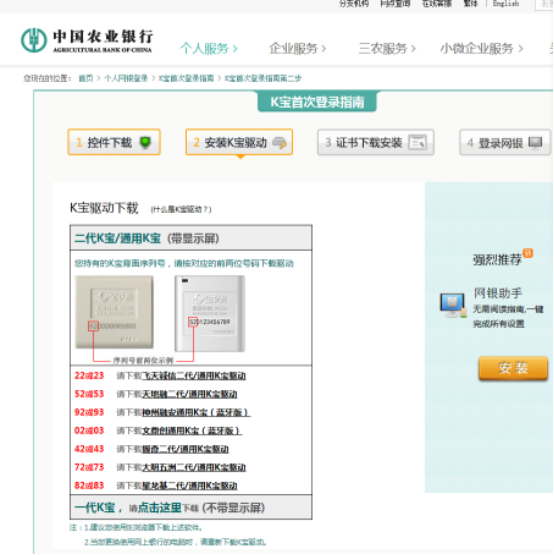Image resolution: width=554 pixels, height=555 pixels.
Task: Click the 82或83 serial prefix text
Action: 89,486
